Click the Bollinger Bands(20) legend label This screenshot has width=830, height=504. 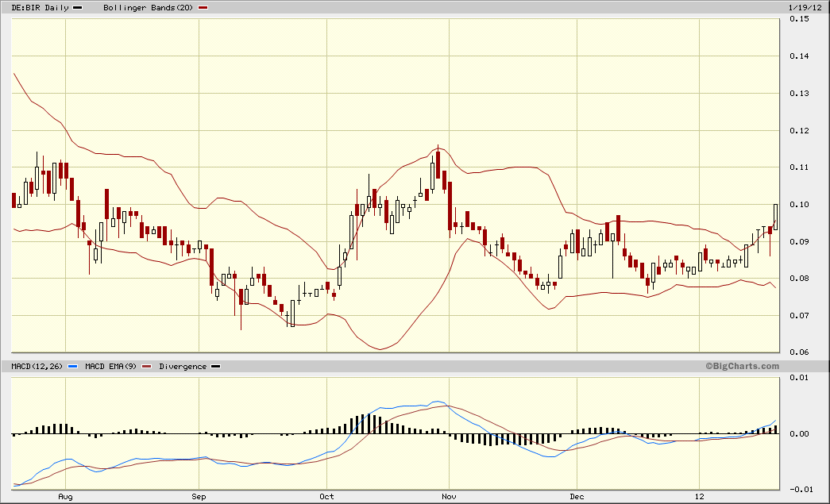coord(149,7)
